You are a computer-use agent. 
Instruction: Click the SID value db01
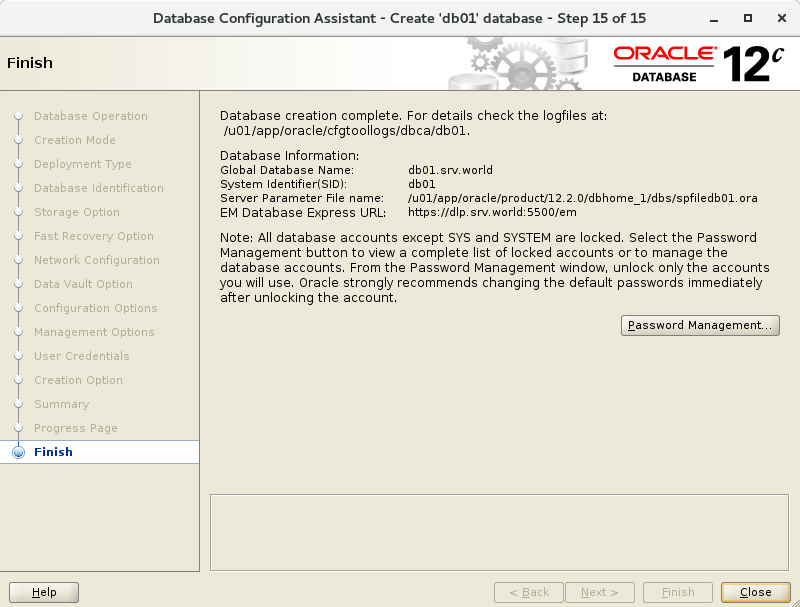point(421,184)
